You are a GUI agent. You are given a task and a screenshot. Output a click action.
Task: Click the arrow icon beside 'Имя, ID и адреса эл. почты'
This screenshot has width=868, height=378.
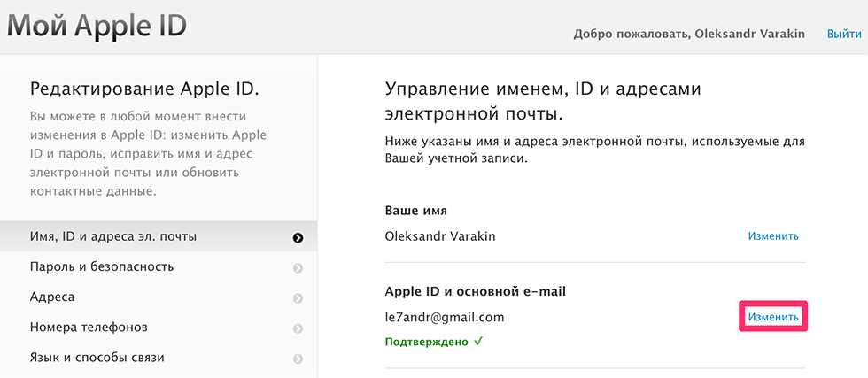coord(298,237)
